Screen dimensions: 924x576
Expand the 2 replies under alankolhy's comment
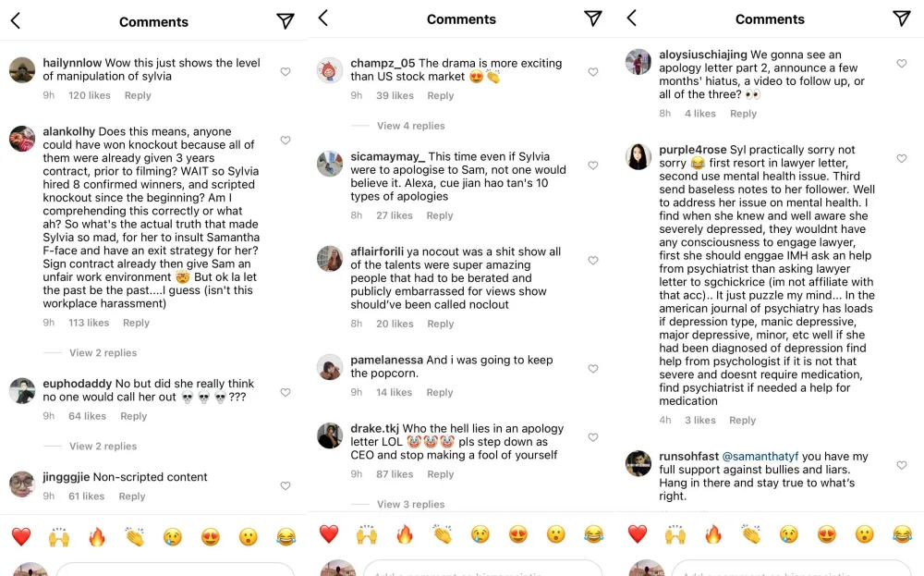(x=103, y=352)
